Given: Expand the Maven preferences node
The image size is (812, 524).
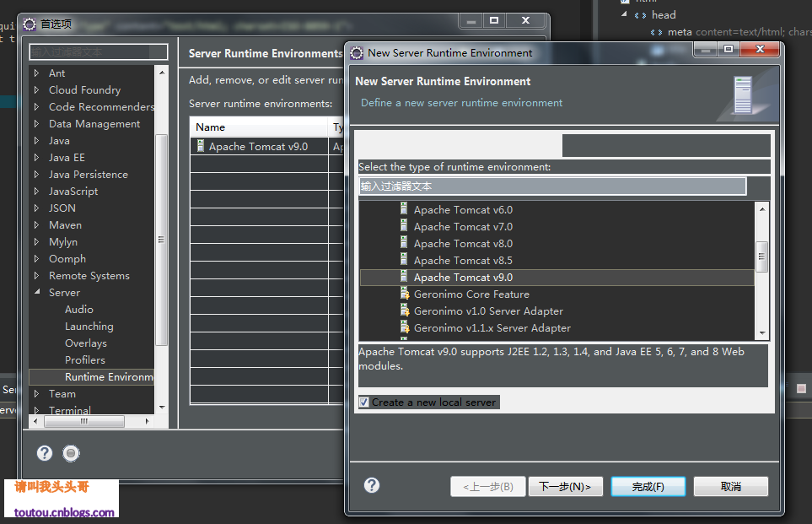Looking at the screenshot, I should [37, 225].
